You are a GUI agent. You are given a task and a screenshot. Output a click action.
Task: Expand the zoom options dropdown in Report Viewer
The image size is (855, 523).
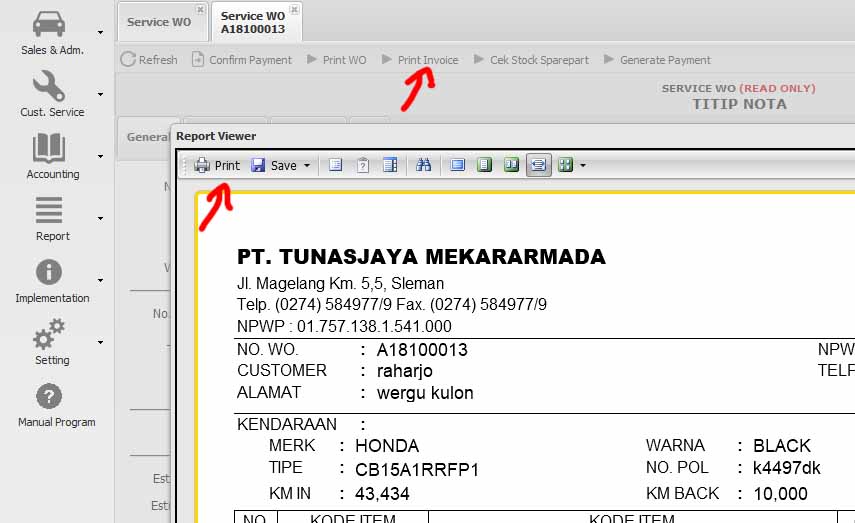(582, 166)
